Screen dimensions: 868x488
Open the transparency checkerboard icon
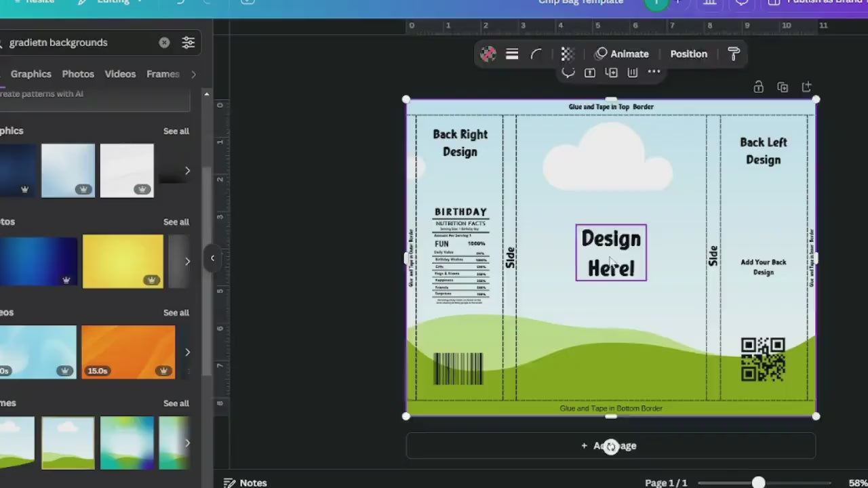(x=568, y=54)
